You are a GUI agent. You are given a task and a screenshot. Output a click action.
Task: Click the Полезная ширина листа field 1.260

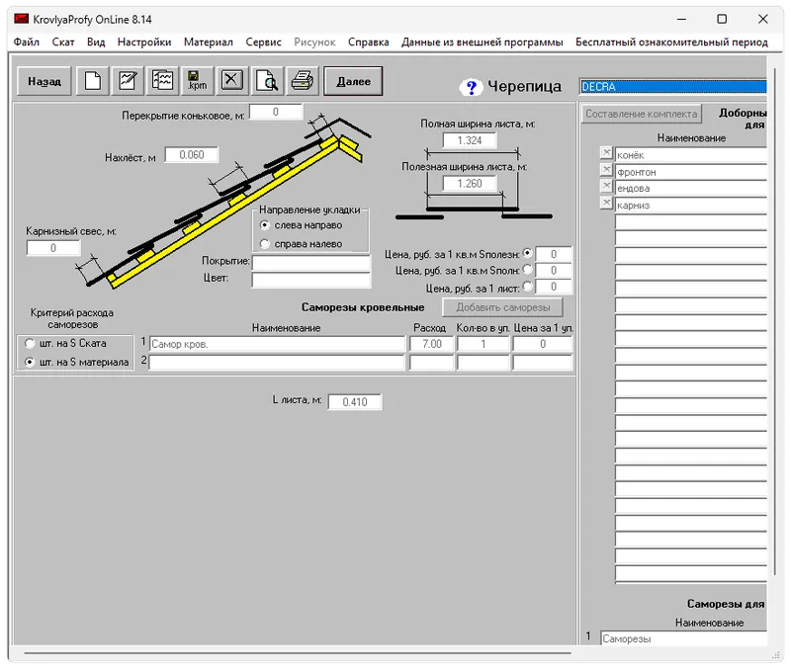(470, 184)
